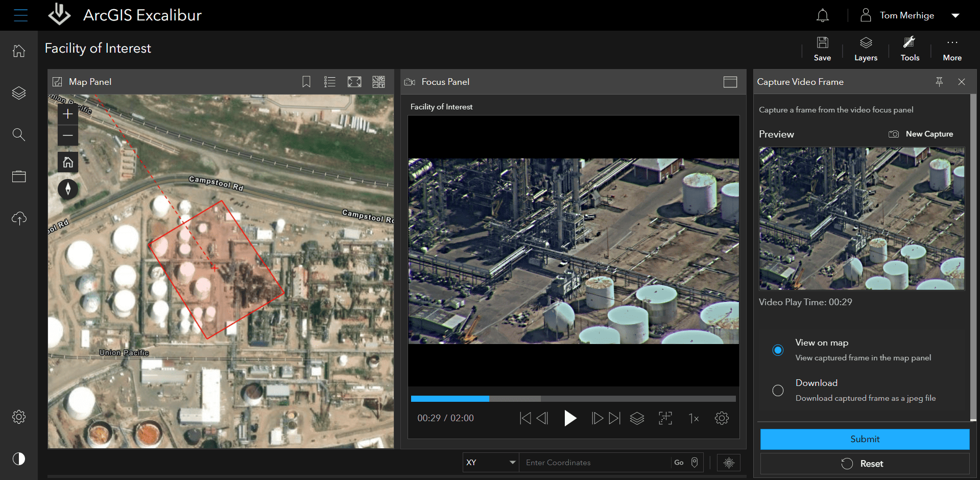Submit the captured video frame
This screenshot has height=480, width=980.
coord(865,439)
